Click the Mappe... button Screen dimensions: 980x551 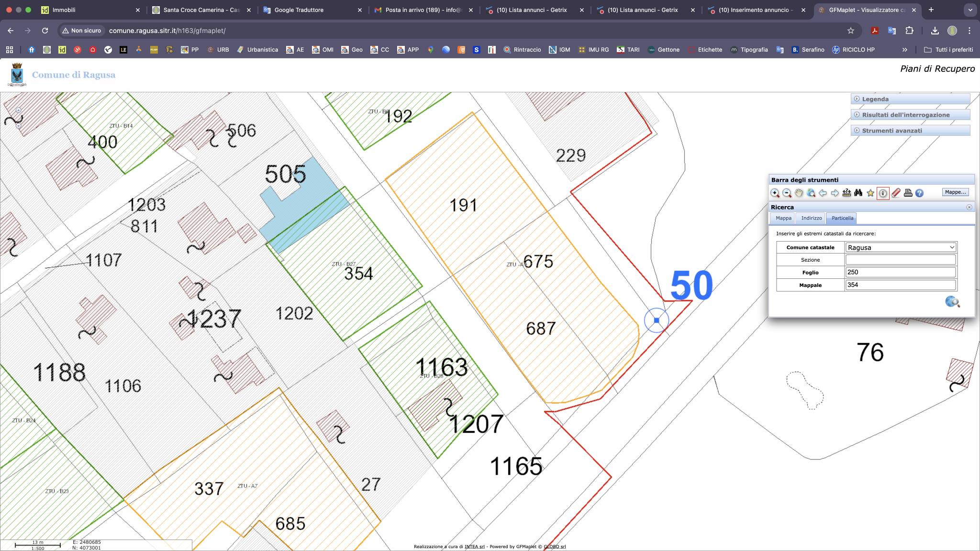[955, 192]
